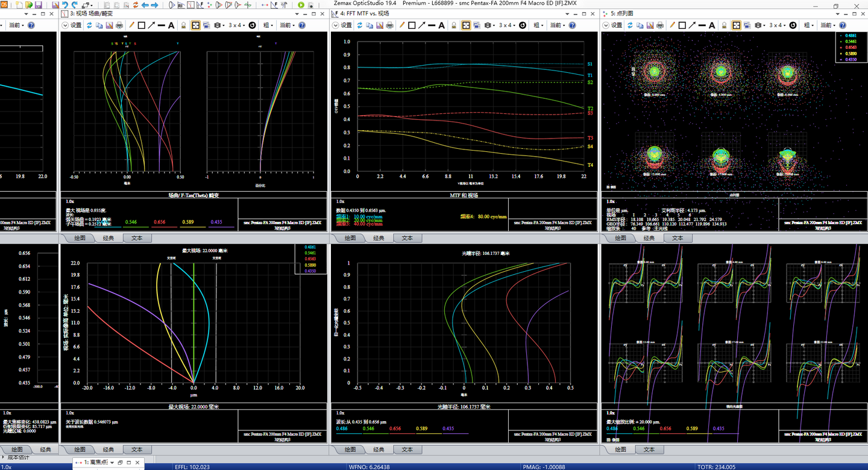Switch to 文本 tab under the FFT MTF plot

407,238
